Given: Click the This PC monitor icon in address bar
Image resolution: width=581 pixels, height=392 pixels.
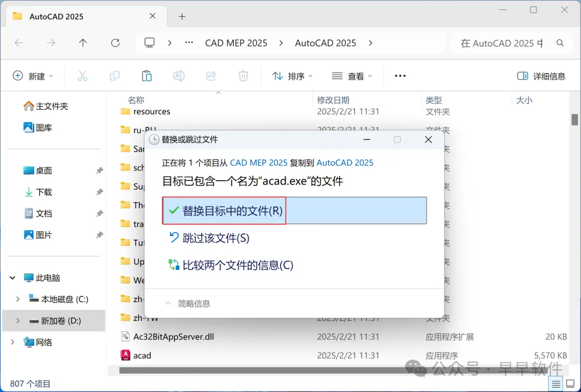Looking at the screenshot, I should (x=150, y=42).
